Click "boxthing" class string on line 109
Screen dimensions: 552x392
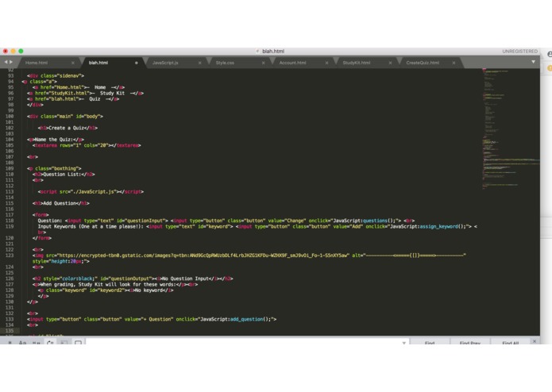tap(66, 168)
